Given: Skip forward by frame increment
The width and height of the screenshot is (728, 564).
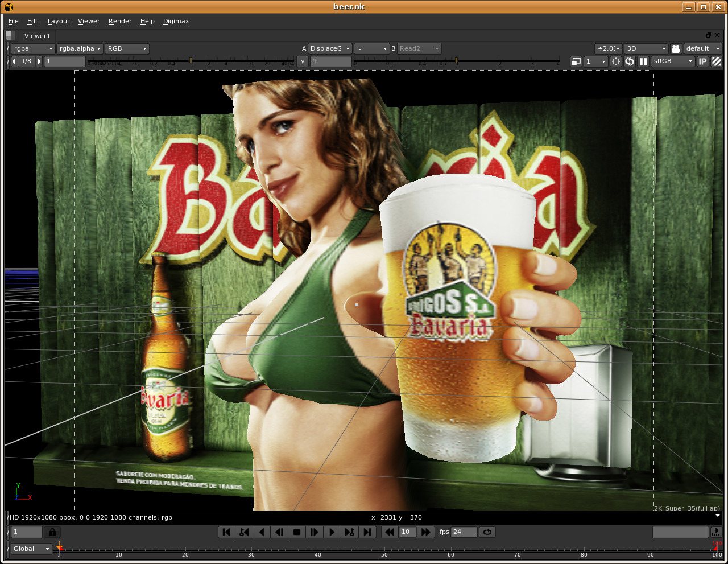Looking at the screenshot, I should pos(425,532).
